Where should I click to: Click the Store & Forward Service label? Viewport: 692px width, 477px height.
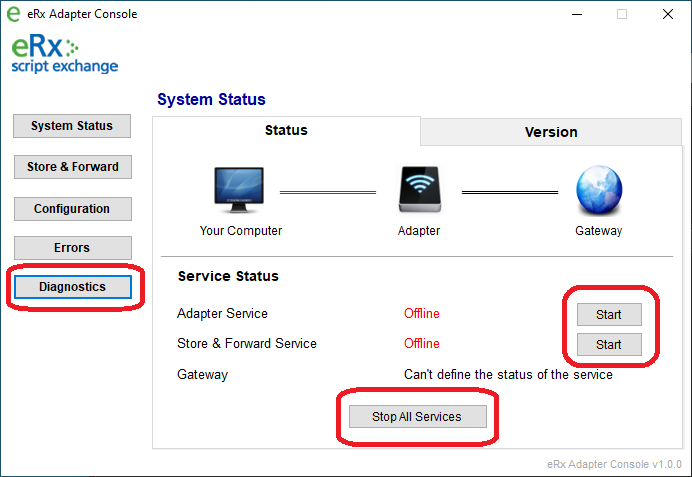pyautogui.click(x=247, y=344)
